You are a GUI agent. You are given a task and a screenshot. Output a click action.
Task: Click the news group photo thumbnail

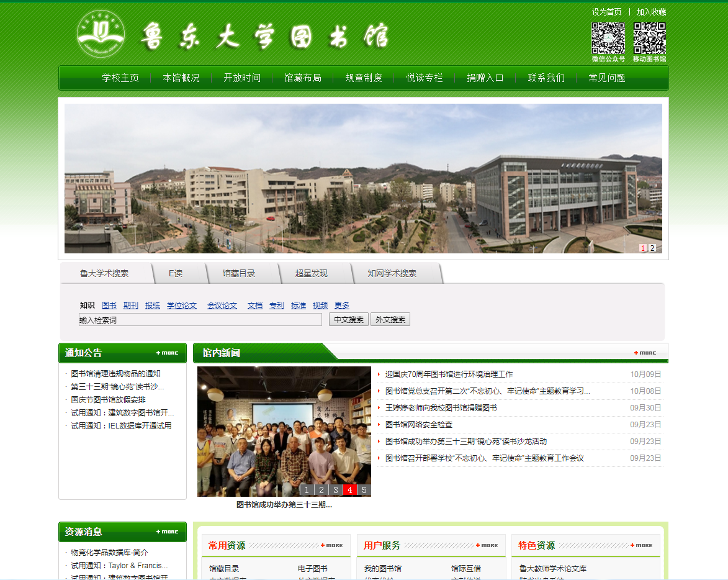[284, 432]
